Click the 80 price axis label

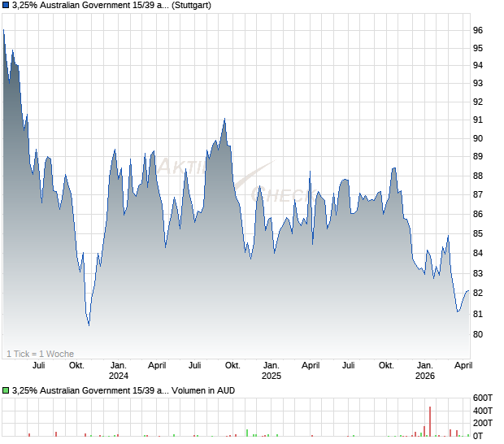coord(479,334)
